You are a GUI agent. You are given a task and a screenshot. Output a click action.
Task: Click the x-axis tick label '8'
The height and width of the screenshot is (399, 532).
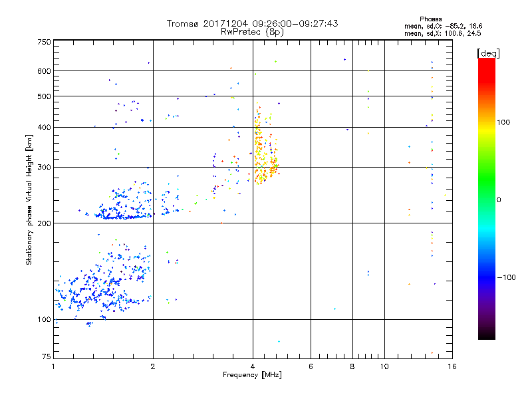coord(352,366)
